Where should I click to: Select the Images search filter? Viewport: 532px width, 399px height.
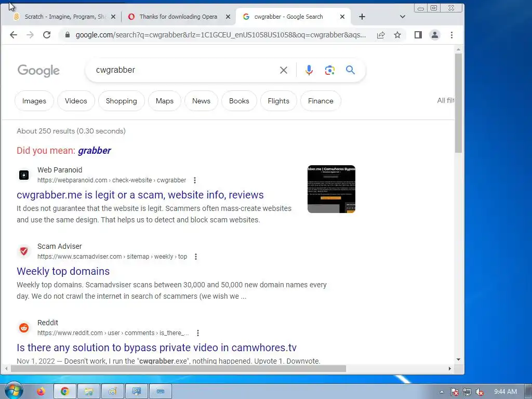34,101
